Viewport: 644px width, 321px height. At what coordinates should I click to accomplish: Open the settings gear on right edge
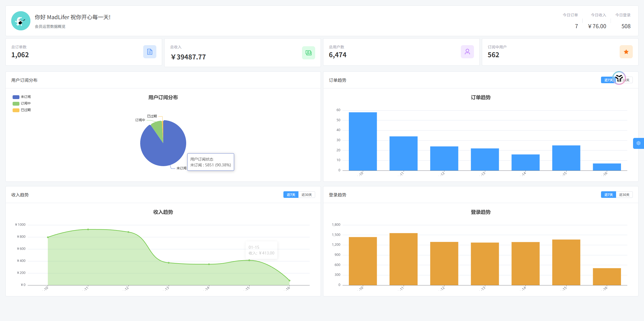(x=638, y=143)
